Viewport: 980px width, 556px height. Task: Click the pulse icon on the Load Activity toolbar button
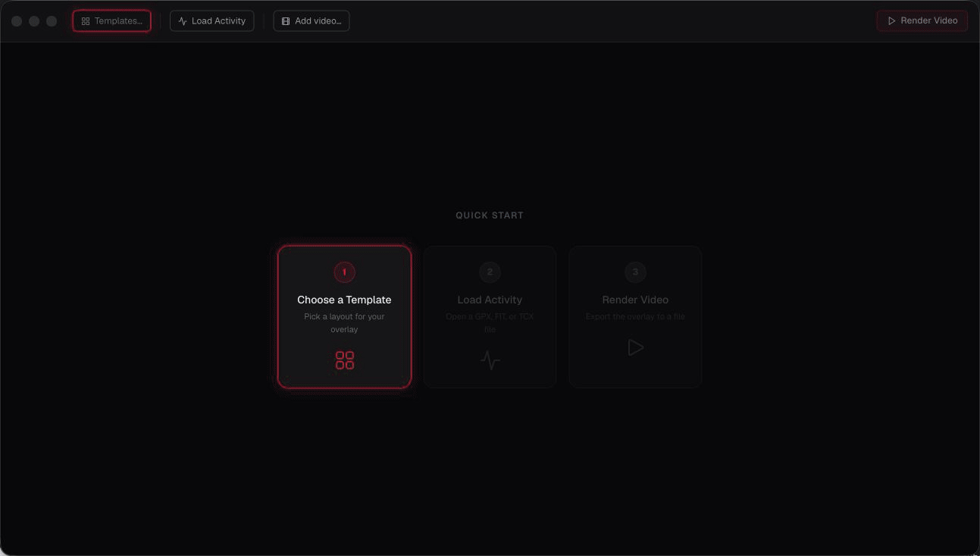click(x=183, y=21)
